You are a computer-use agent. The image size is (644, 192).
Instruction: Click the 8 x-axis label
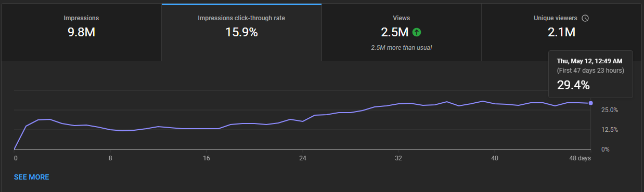pyautogui.click(x=110, y=158)
